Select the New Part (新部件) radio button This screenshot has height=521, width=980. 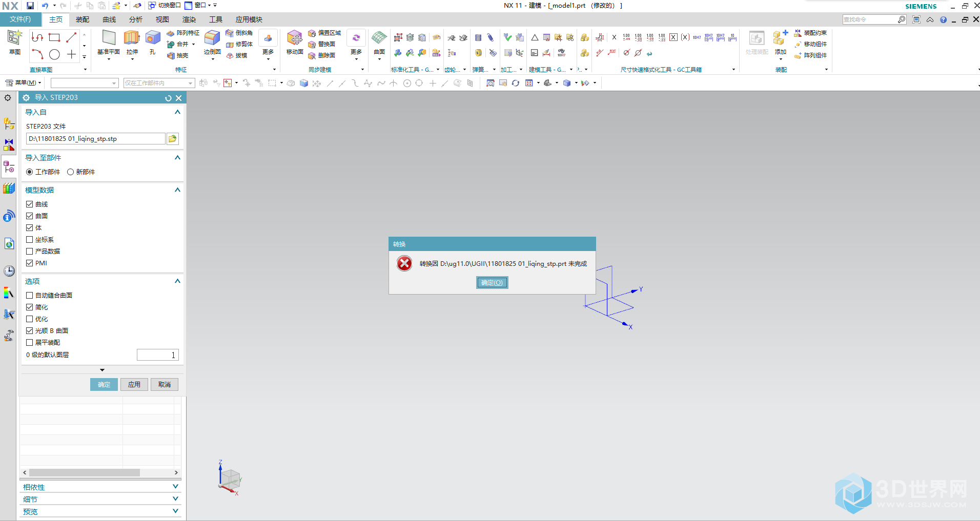point(70,172)
